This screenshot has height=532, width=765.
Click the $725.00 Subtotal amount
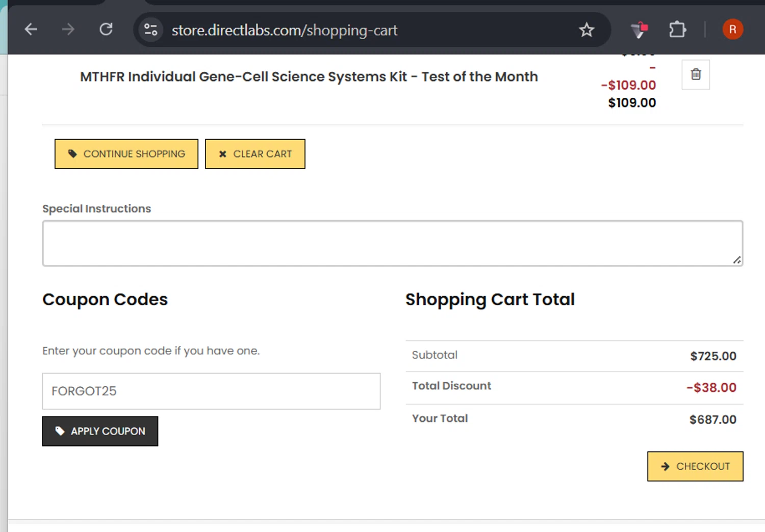pos(713,356)
